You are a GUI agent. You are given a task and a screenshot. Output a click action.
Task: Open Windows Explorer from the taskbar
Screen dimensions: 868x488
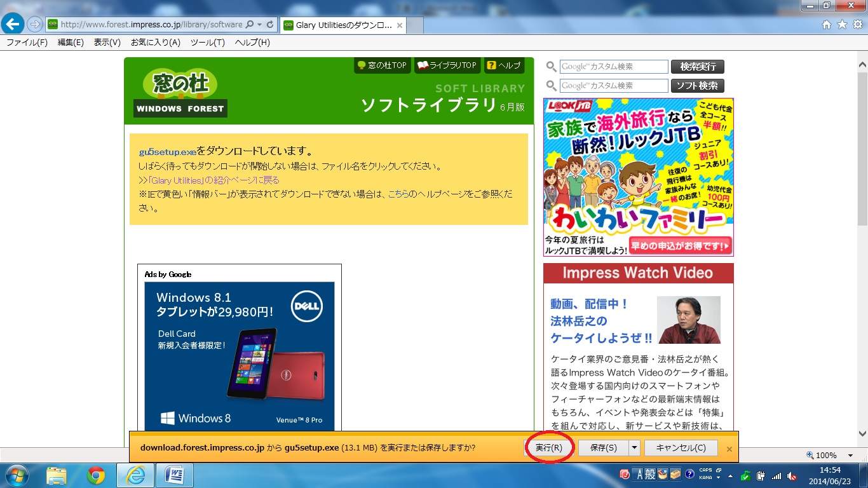[x=57, y=475]
